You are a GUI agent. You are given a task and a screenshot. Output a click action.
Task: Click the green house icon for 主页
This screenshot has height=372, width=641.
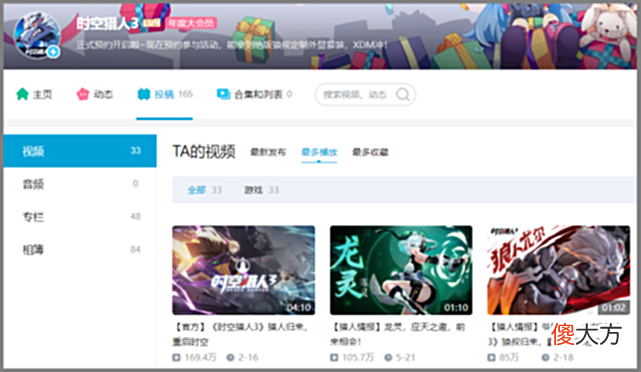point(22,94)
